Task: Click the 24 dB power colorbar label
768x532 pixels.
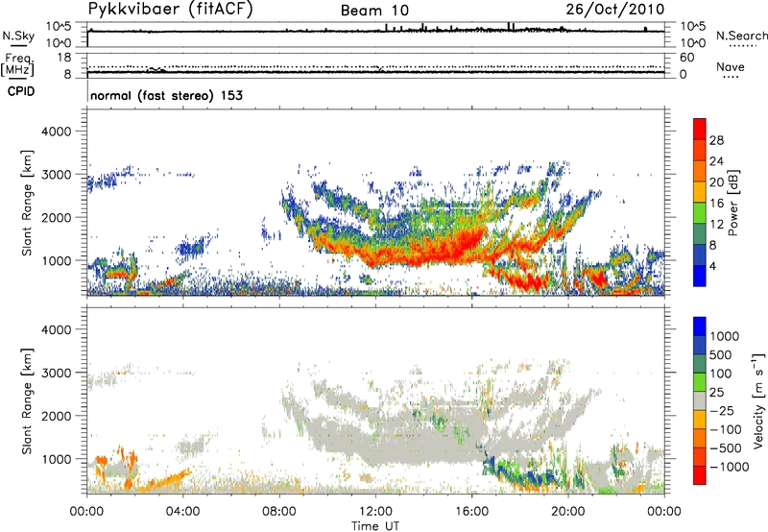Action: click(716, 161)
